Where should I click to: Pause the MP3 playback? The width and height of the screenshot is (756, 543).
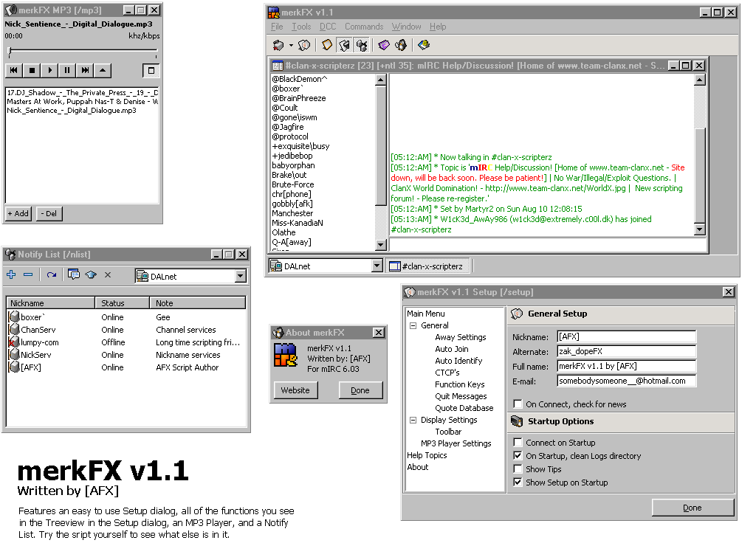click(67, 70)
